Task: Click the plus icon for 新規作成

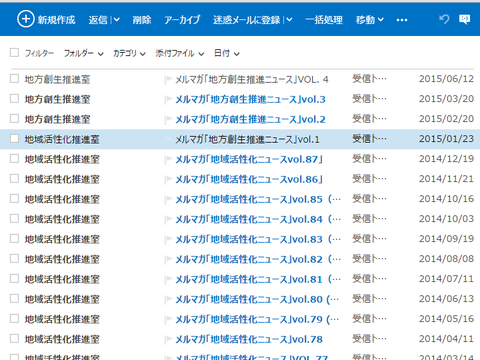Action: [26, 19]
